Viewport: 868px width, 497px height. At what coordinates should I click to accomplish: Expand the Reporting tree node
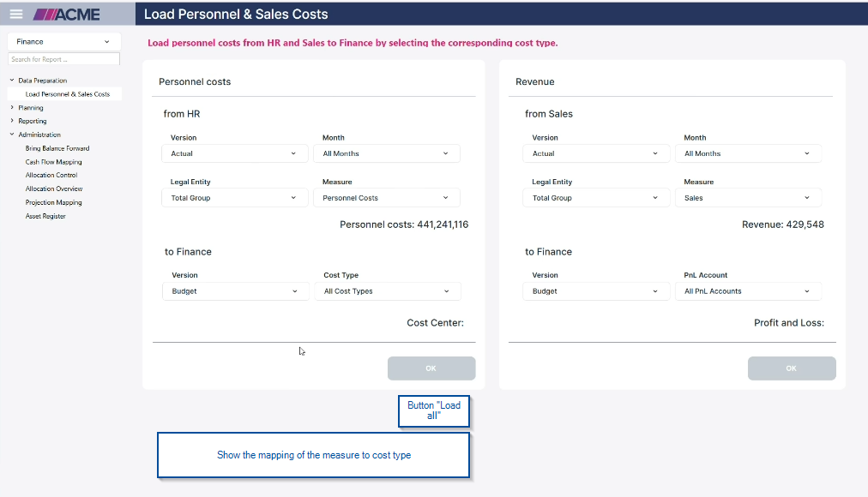(12, 121)
